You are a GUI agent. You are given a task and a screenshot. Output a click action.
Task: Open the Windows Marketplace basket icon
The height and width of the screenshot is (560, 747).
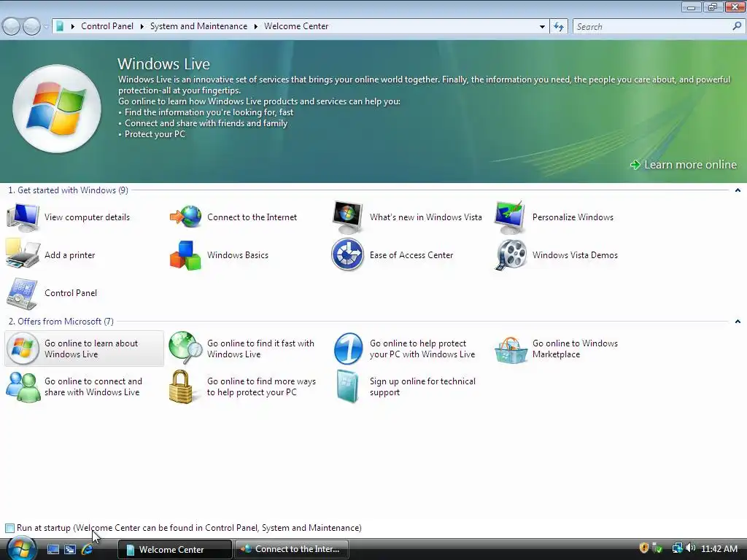click(x=511, y=350)
